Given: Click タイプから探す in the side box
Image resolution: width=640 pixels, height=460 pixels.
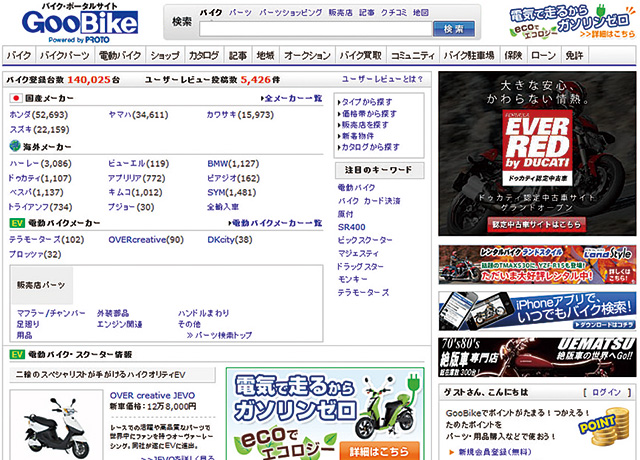Looking at the screenshot, I should coord(366,102).
